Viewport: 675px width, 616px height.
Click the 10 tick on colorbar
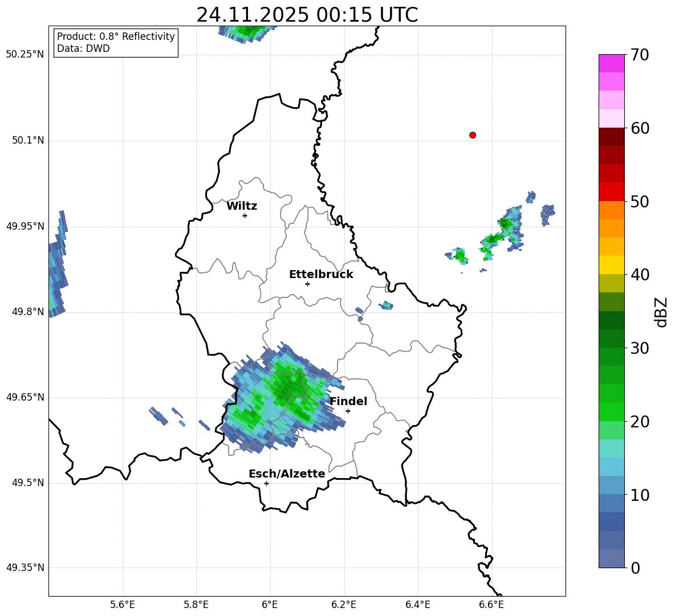click(640, 495)
